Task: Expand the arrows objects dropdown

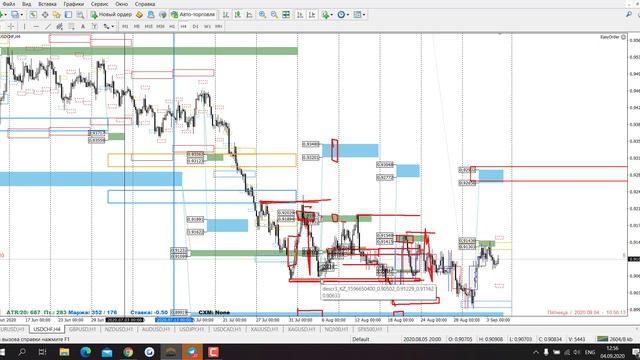Action: point(113,26)
